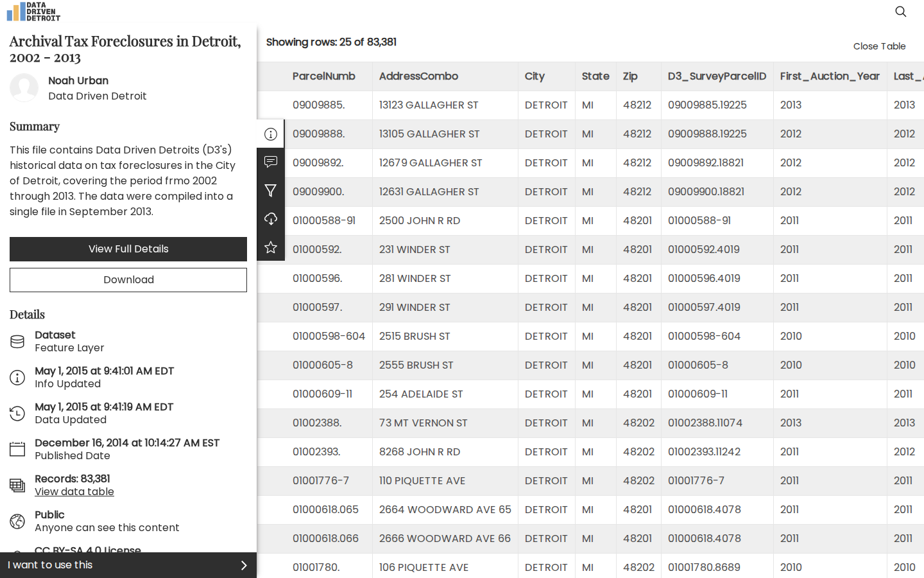The height and width of the screenshot is (578, 924).
Task: Sort by ParcelNumb column header
Action: click(x=324, y=76)
